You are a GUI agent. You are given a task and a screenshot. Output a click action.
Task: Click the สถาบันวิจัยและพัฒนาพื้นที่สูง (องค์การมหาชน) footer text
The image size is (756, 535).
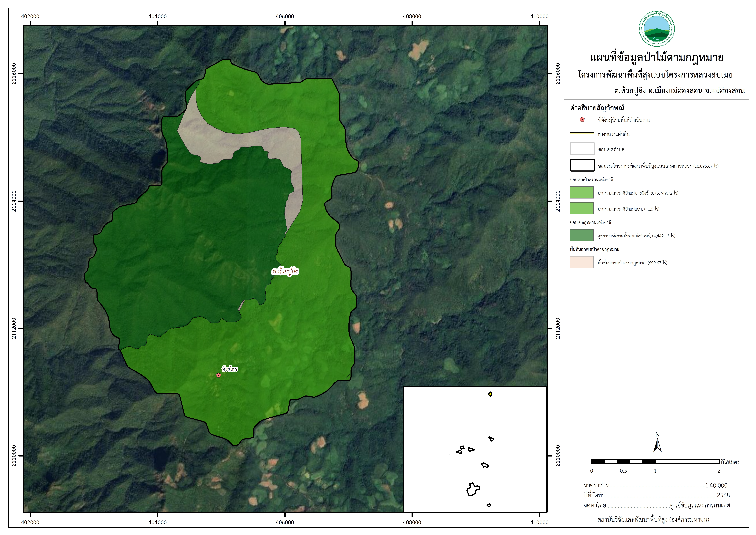pos(653,520)
